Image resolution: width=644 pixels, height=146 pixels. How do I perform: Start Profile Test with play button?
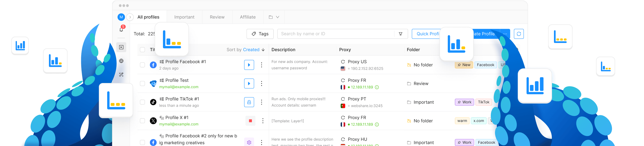249,83
